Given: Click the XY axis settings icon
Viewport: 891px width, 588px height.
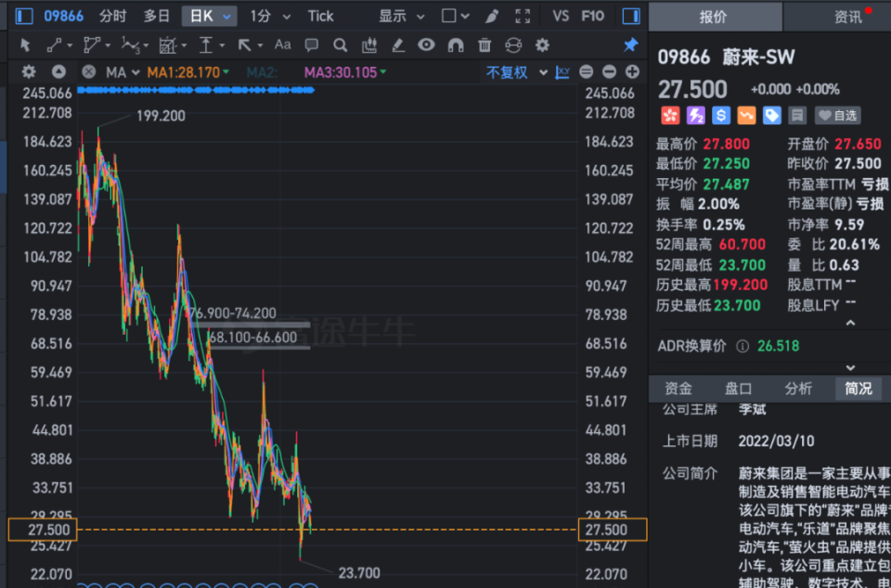Looking at the screenshot, I should pos(562,72).
